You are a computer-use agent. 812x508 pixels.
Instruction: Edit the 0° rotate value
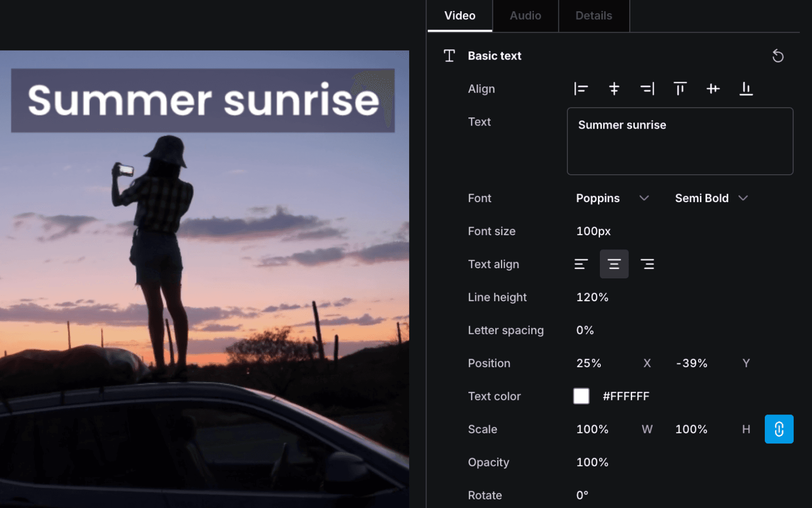582,495
